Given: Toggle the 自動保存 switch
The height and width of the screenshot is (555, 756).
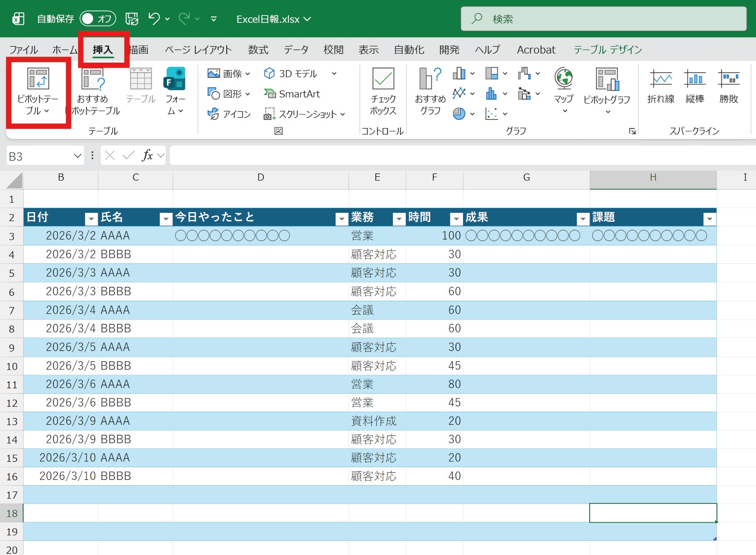Looking at the screenshot, I should [98, 19].
